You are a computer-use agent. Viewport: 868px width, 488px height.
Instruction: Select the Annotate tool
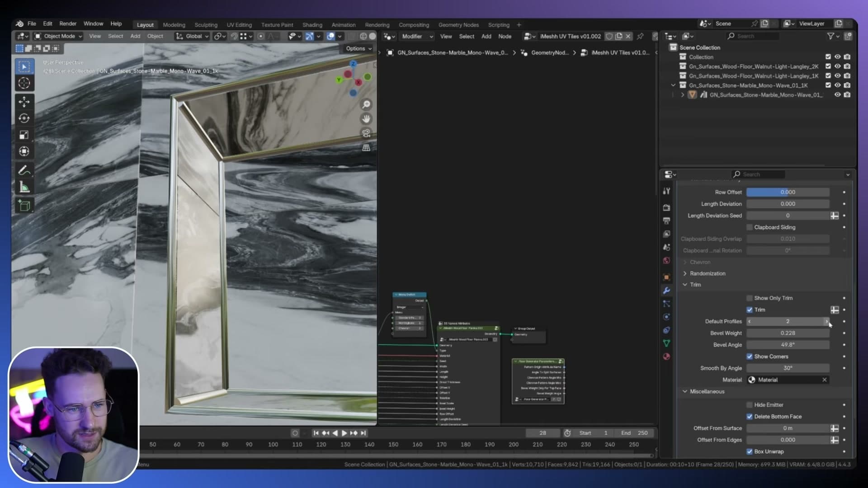point(24,171)
